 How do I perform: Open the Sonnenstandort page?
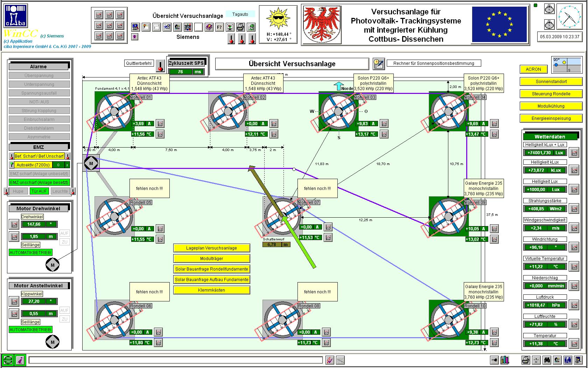(551, 82)
